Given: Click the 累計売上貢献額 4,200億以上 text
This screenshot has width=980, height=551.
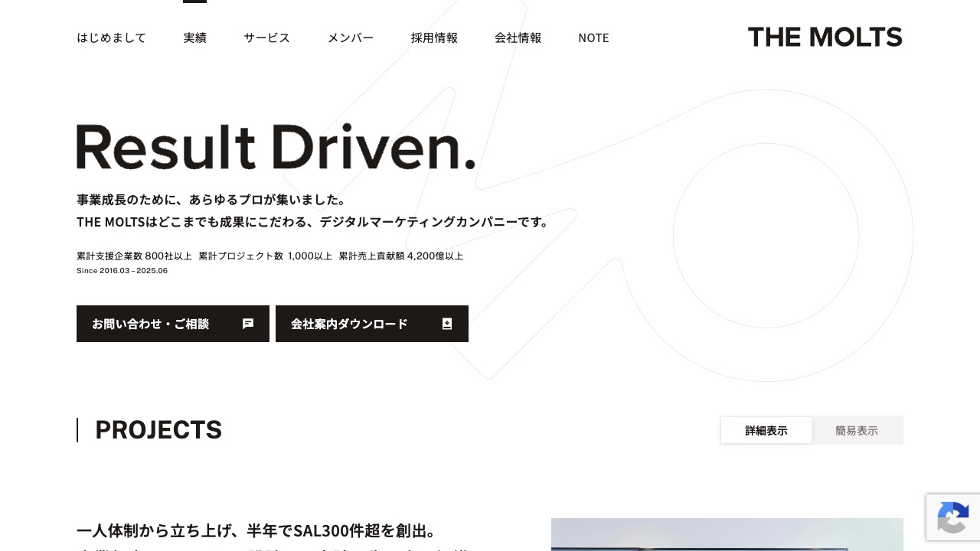Looking at the screenshot, I should tap(400, 256).
